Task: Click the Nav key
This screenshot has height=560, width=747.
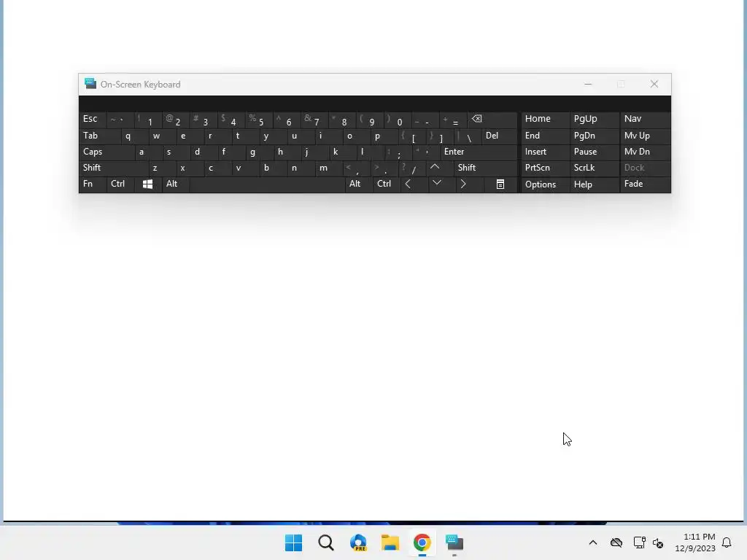Action: coord(645,119)
